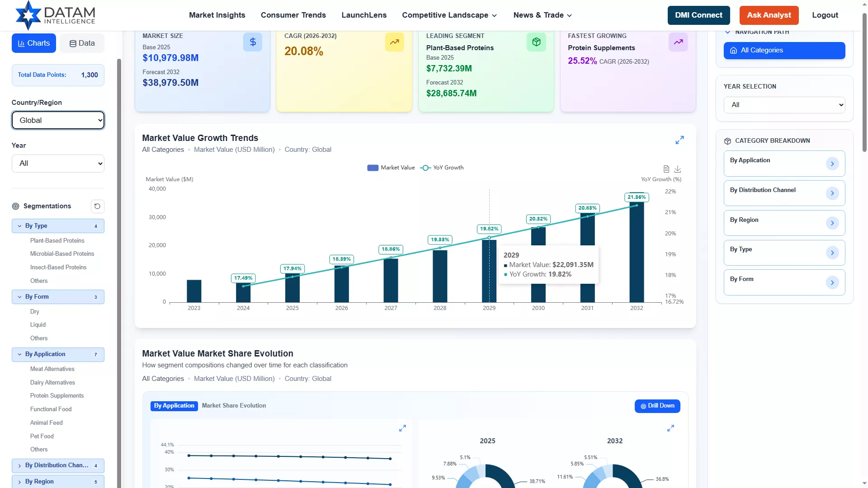Click the Category Breakdown cube icon
868x488 pixels.
727,141
